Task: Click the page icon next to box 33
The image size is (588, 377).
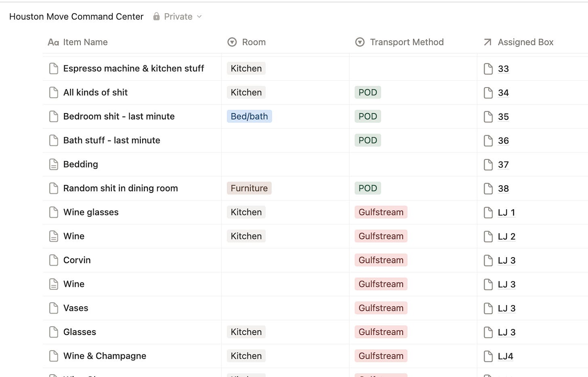Action: [x=488, y=69]
